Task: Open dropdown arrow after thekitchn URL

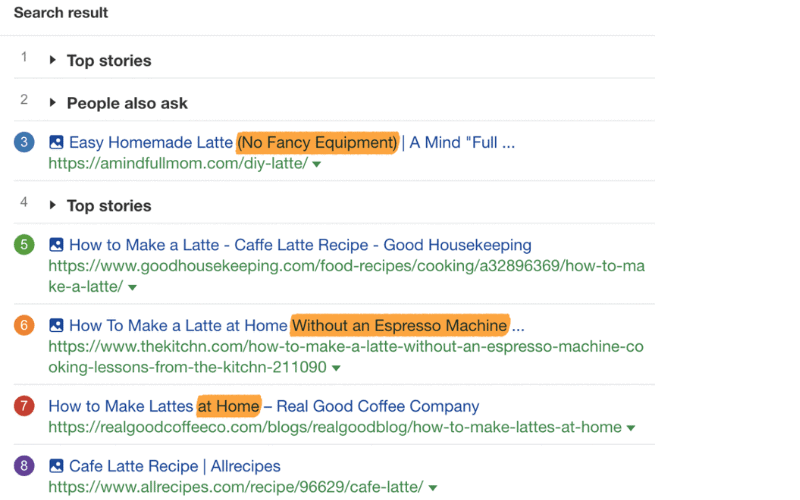Action: [x=336, y=368]
